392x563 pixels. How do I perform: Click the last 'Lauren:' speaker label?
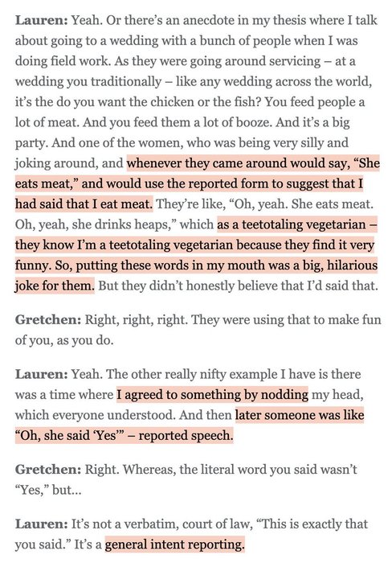(x=41, y=524)
